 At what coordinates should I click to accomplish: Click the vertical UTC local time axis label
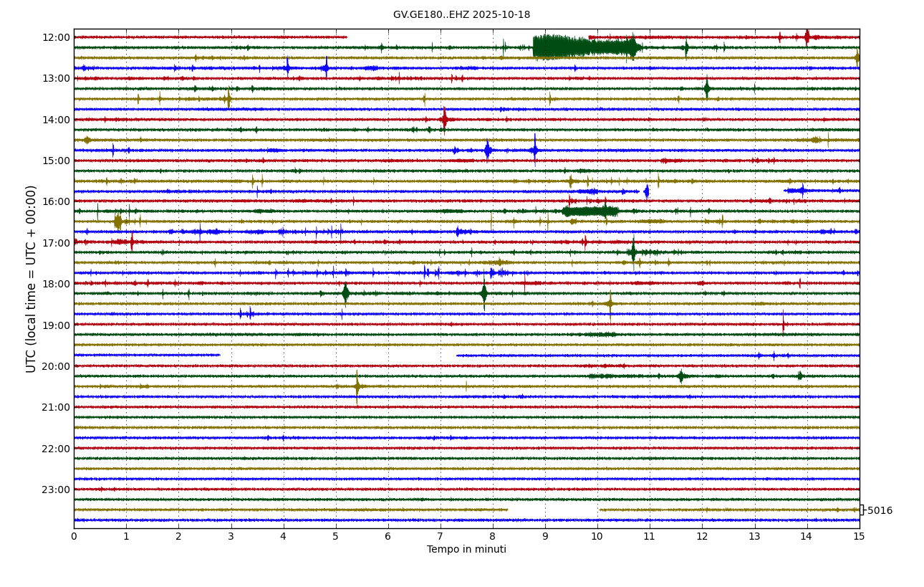(x=32, y=279)
